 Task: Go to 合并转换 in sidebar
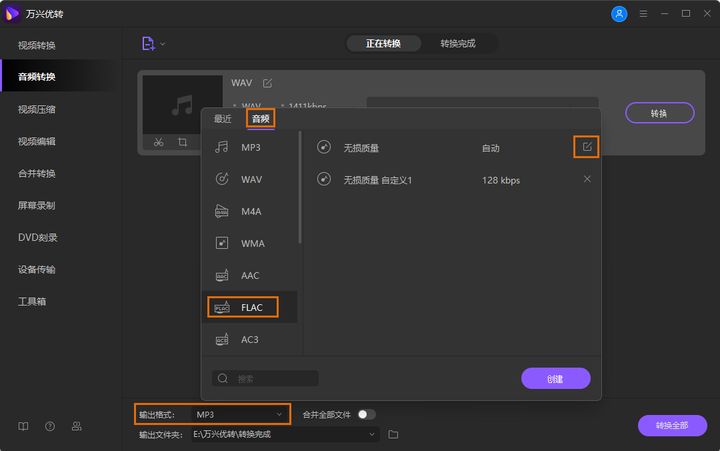tap(37, 174)
